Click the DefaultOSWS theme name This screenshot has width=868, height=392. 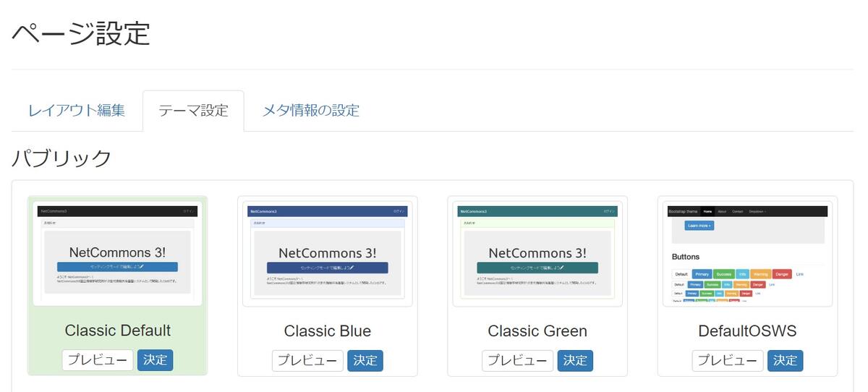click(747, 331)
